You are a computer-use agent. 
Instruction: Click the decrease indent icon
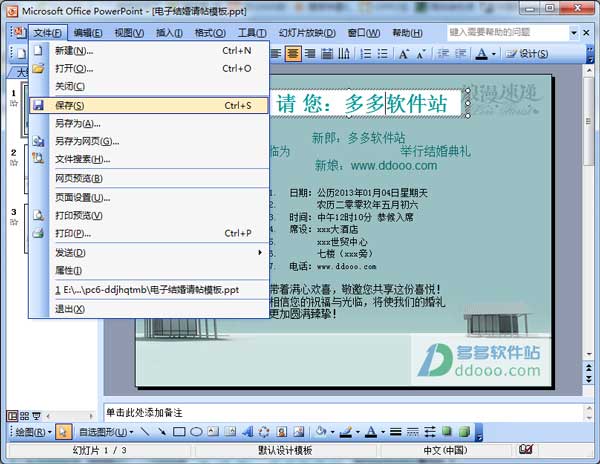pyautogui.click(x=443, y=54)
